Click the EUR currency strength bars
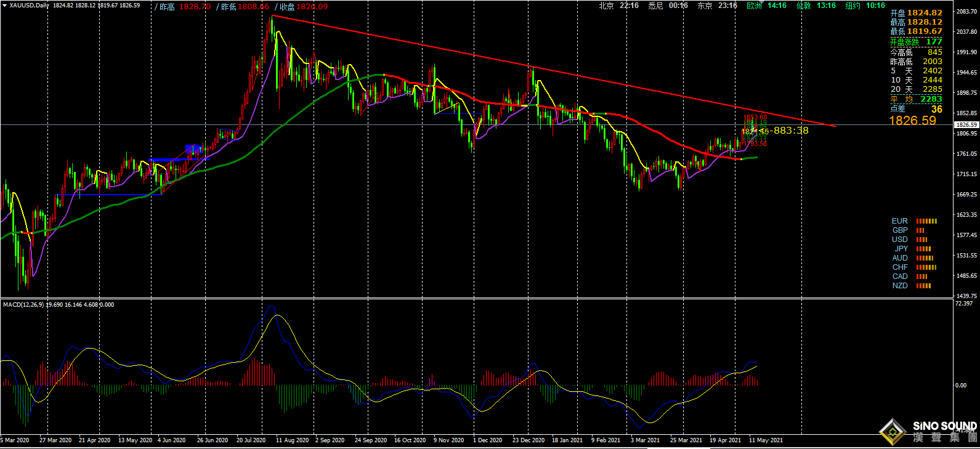The width and height of the screenshot is (980, 449). [x=926, y=221]
